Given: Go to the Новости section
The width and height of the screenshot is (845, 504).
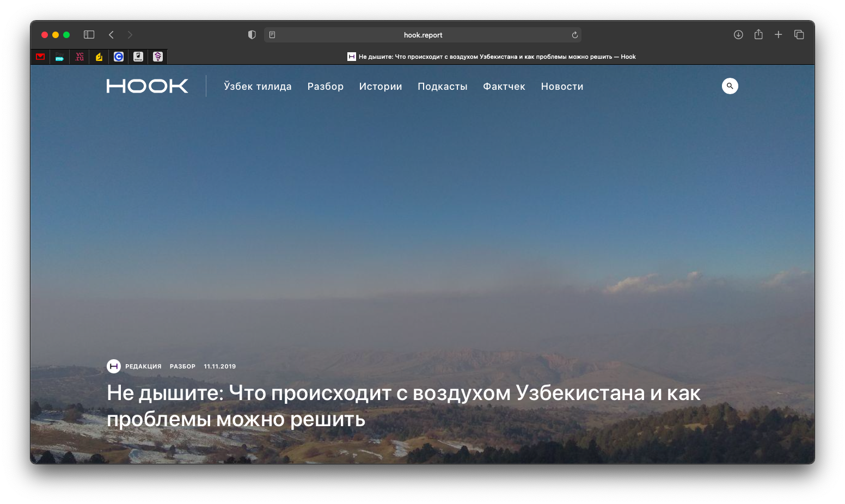Looking at the screenshot, I should tap(562, 87).
